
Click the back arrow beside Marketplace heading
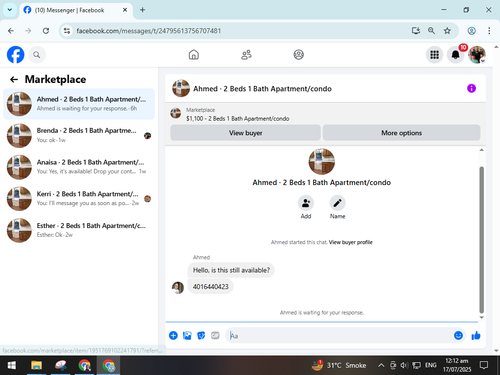tap(14, 79)
